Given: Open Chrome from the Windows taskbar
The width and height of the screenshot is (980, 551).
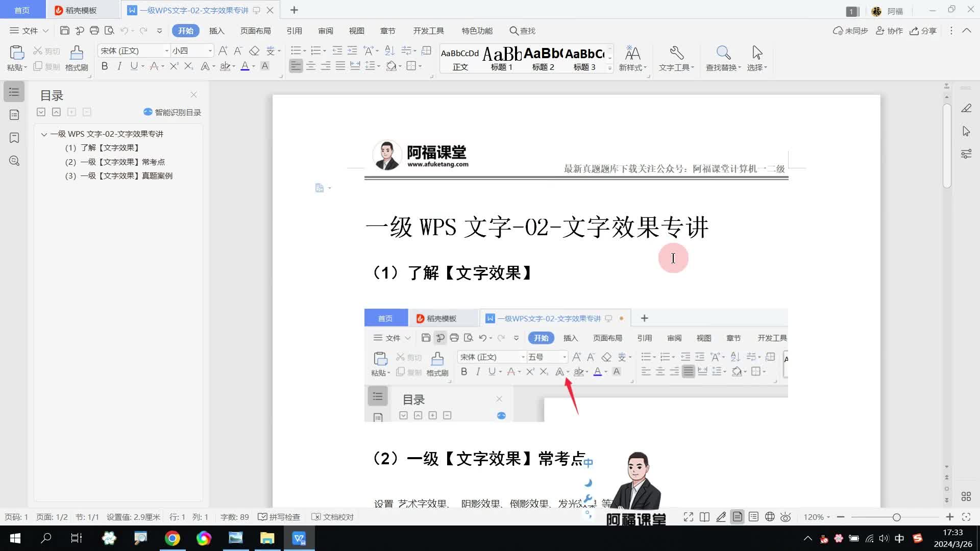Looking at the screenshot, I should (173, 538).
